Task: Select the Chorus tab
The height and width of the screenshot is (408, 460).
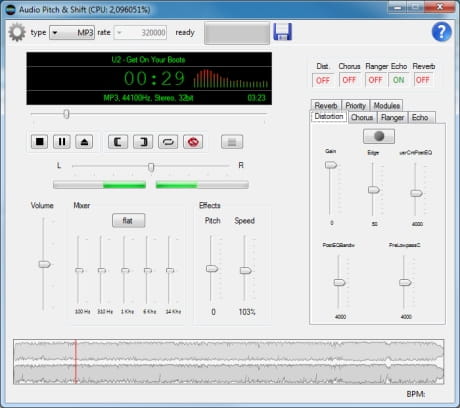Action: 362,117
